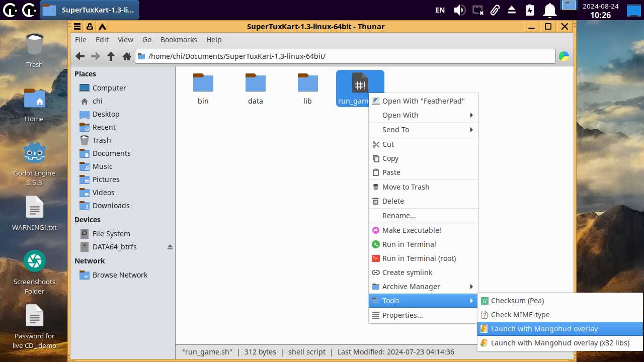Expand the Archive Manager submenu
Viewport: 644px width, 362px height.
(x=423, y=287)
